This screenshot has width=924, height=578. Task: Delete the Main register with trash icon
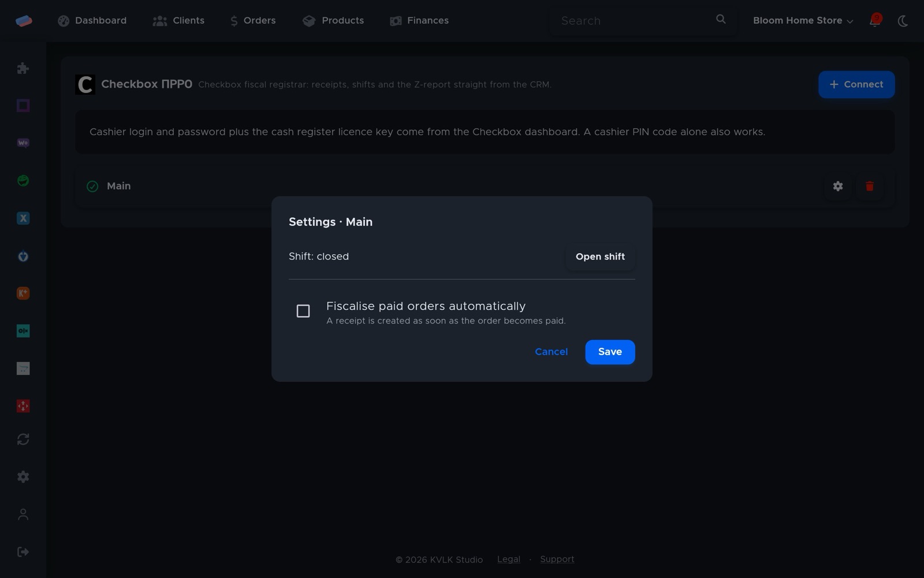(x=870, y=186)
